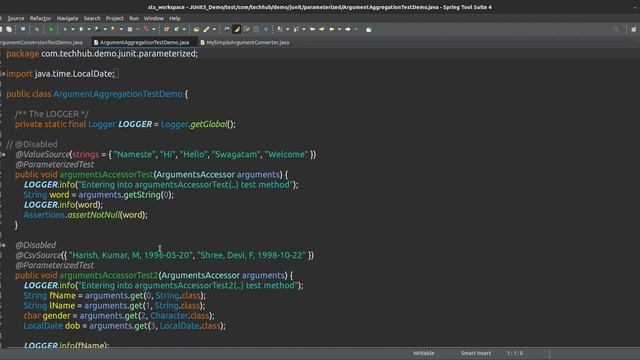Click the method name argumentsAccessorTest2

coord(109,276)
